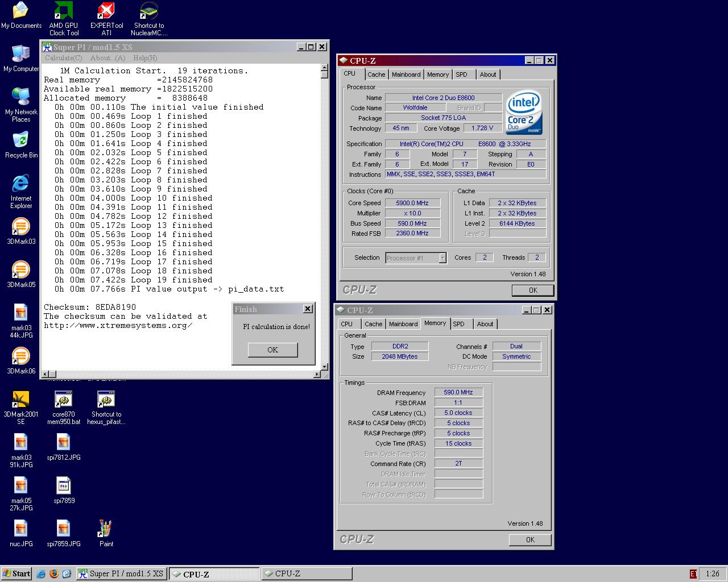Select mark03 44k.JPG file icon
728x582 pixels.
pyautogui.click(x=21, y=321)
